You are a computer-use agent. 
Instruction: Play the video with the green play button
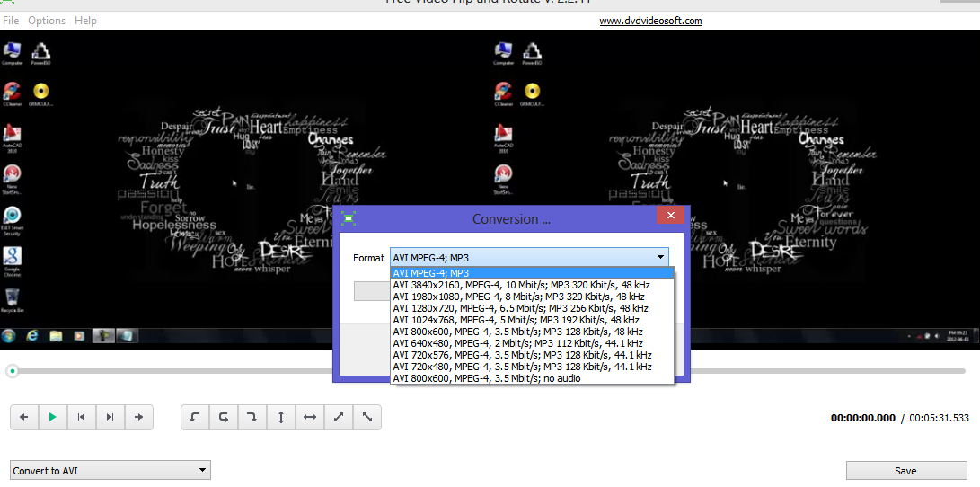click(x=53, y=418)
